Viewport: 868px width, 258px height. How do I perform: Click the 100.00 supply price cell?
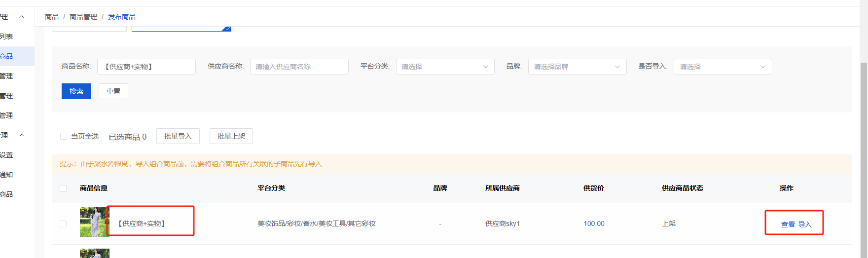pos(594,223)
